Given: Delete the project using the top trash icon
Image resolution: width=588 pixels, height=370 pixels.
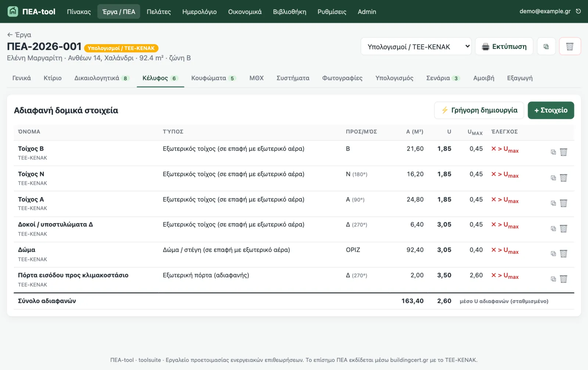Looking at the screenshot, I should tap(570, 47).
